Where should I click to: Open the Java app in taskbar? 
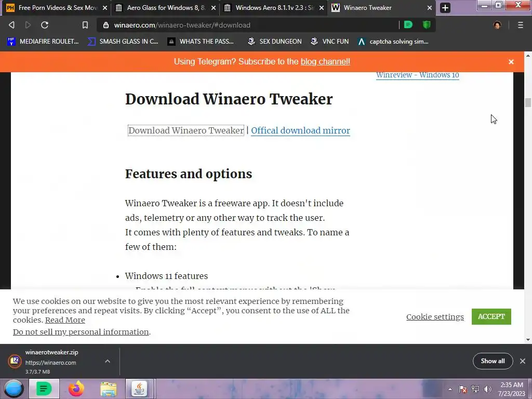coord(139,389)
